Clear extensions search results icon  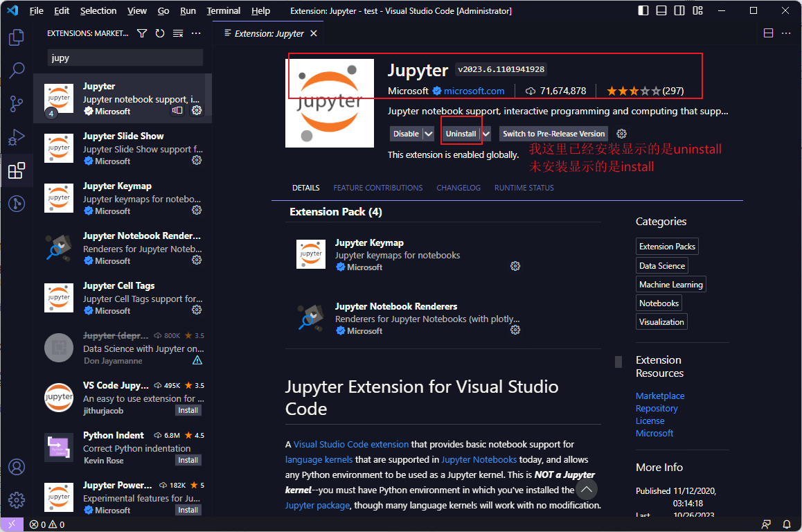point(178,33)
